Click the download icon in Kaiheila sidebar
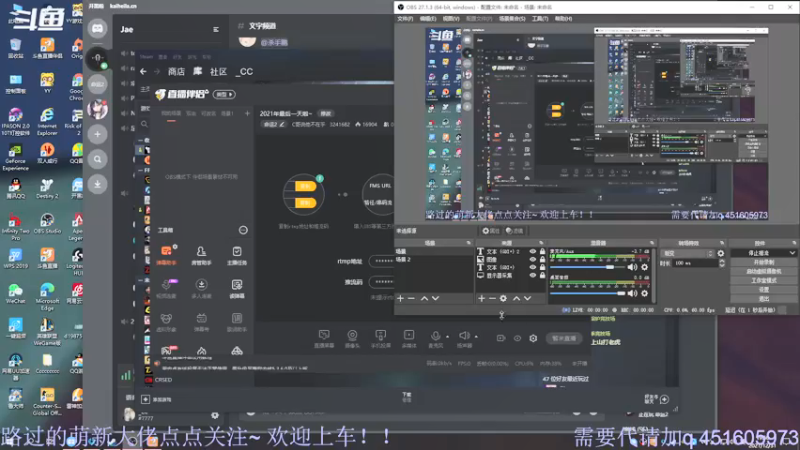 click(x=97, y=184)
